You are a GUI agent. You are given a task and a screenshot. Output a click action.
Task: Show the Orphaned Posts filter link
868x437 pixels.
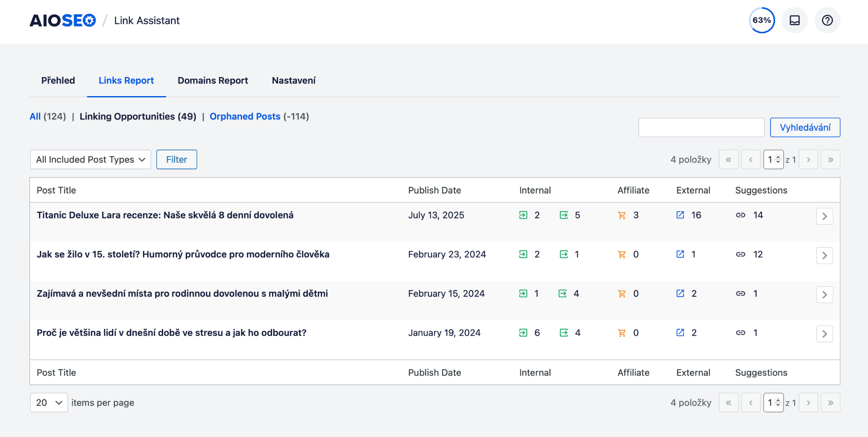coord(245,116)
